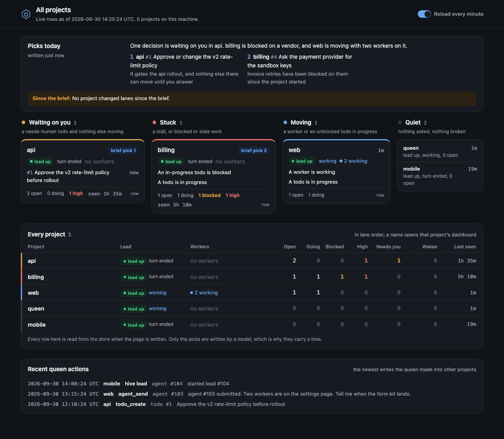Click the Open column header
The width and height of the screenshot is (504, 439).
click(x=290, y=247)
